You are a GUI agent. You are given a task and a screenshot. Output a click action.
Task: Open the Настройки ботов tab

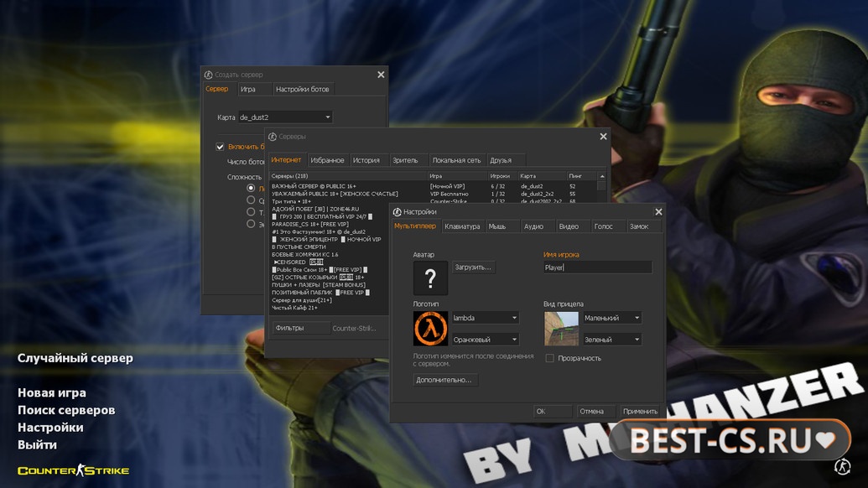click(x=302, y=89)
